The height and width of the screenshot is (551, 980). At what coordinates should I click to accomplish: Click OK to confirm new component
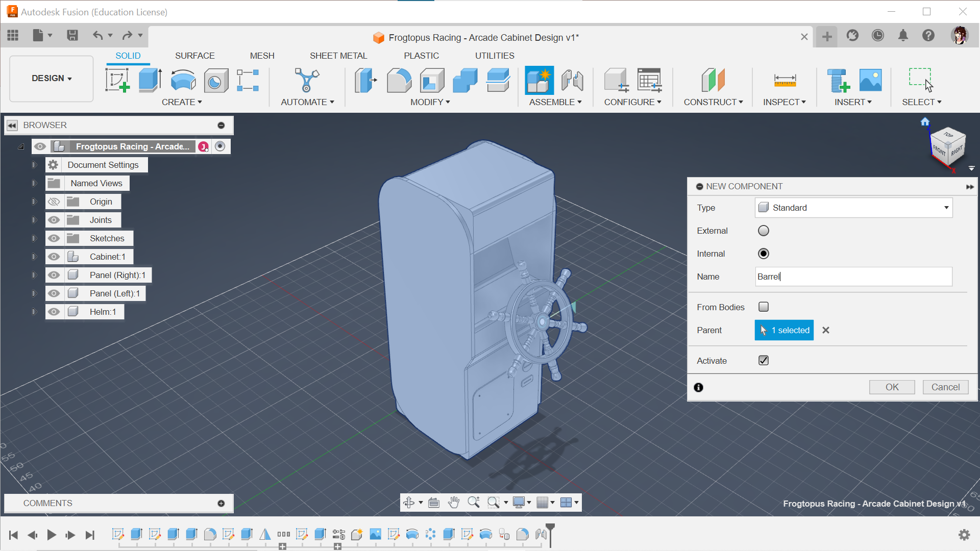click(893, 387)
